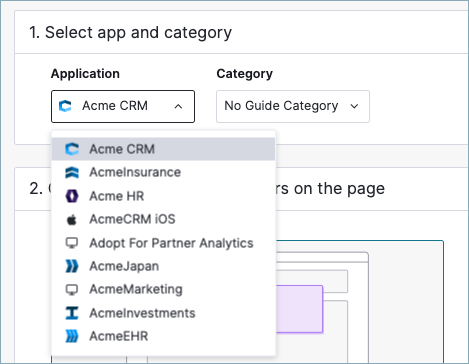Click the AcmeInsurance logo icon
Viewport: 469px width, 364px height.
tap(72, 172)
